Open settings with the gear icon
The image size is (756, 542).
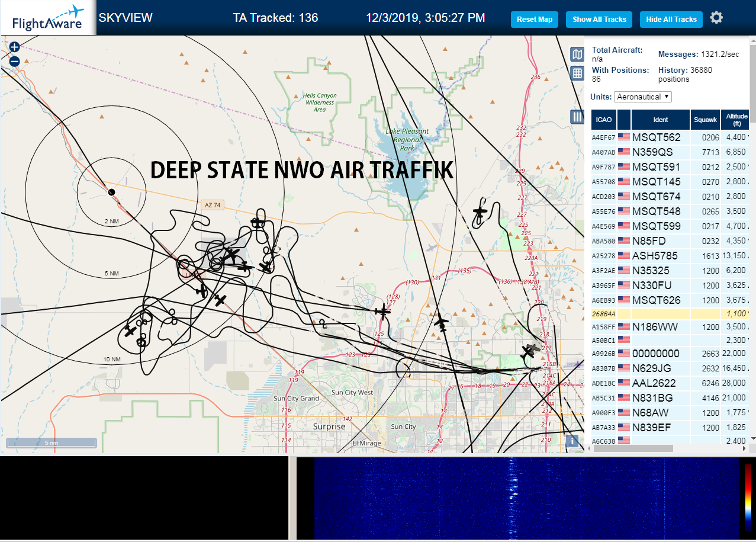[716, 18]
